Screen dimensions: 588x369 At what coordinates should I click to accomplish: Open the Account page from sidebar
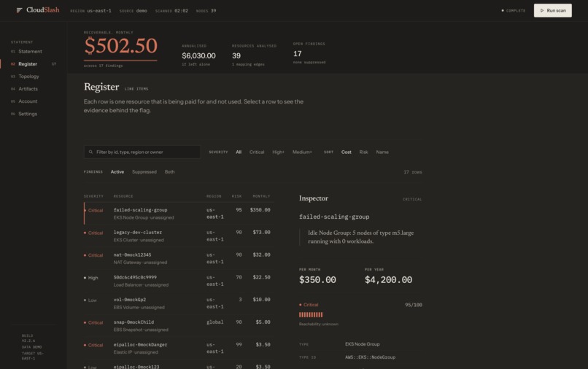(28, 101)
